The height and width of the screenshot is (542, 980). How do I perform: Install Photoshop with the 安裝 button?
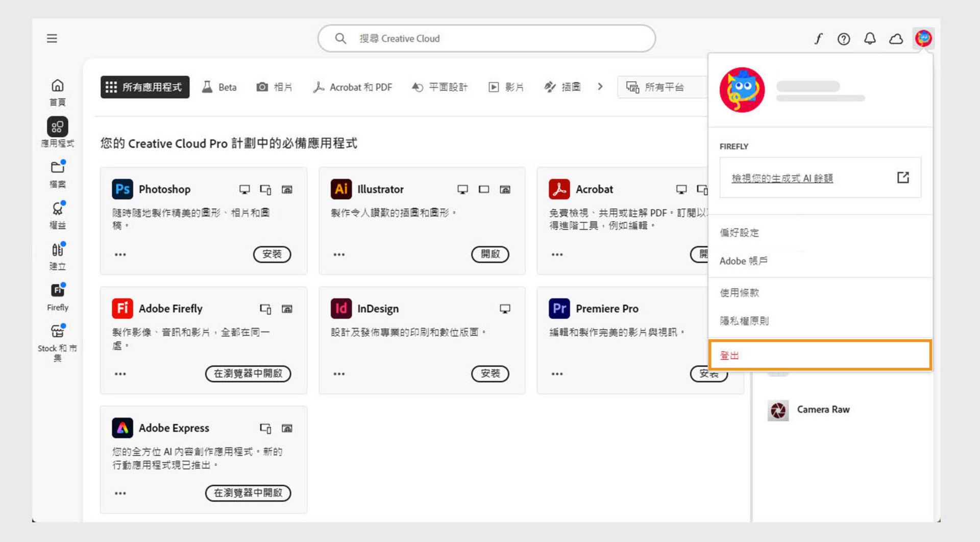click(x=272, y=254)
